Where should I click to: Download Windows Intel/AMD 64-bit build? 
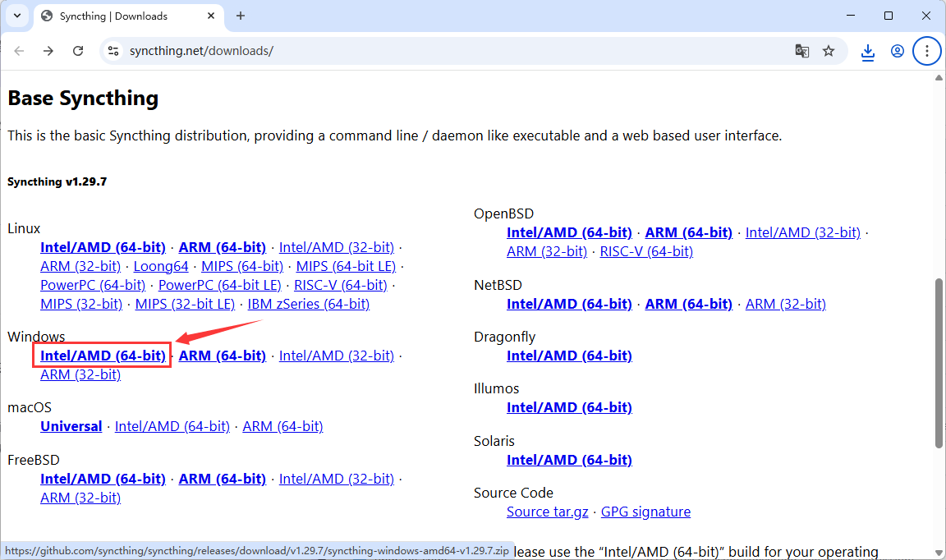pyautogui.click(x=101, y=355)
